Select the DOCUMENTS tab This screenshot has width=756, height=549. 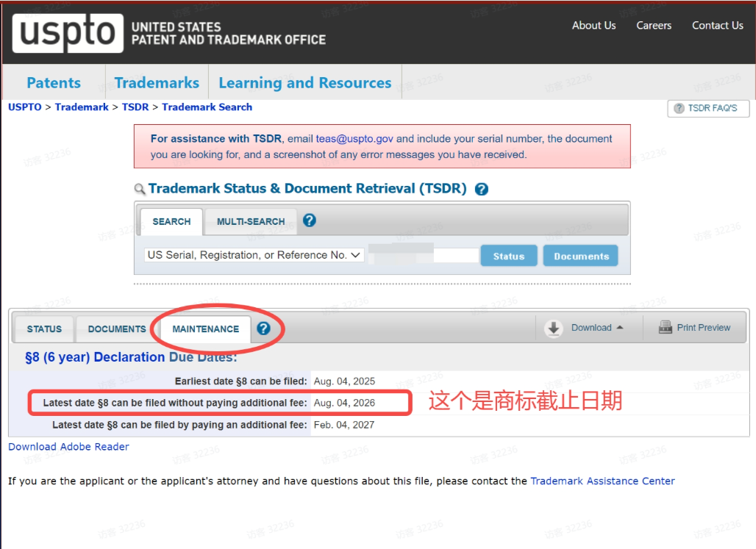pyautogui.click(x=117, y=329)
